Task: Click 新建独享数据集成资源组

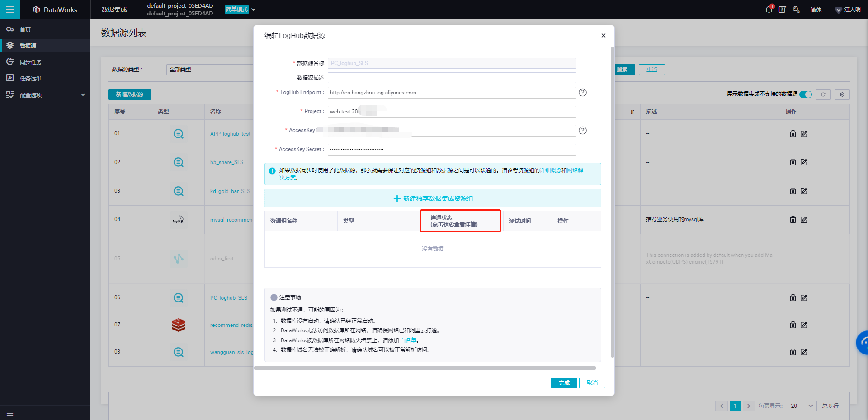Action: point(433,198)
